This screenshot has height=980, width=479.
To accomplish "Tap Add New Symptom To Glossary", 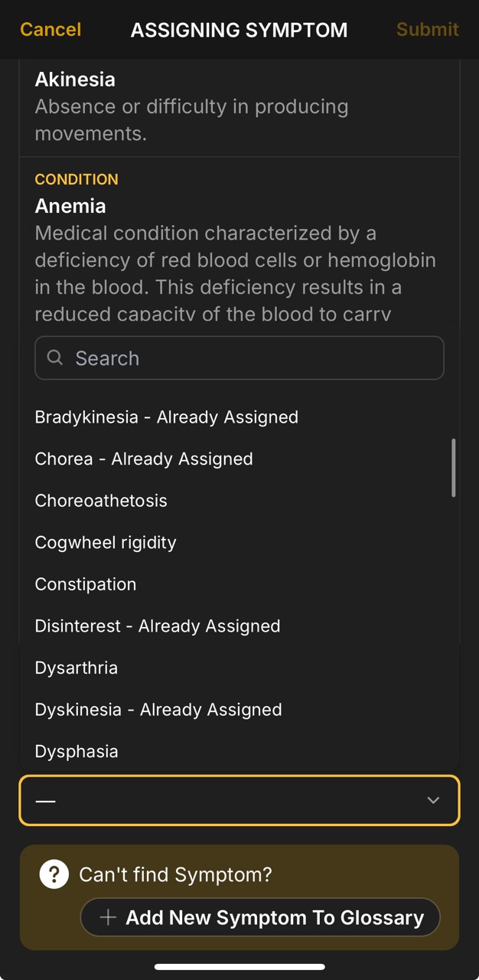I will pyautogui.click(x=259, y=917).
